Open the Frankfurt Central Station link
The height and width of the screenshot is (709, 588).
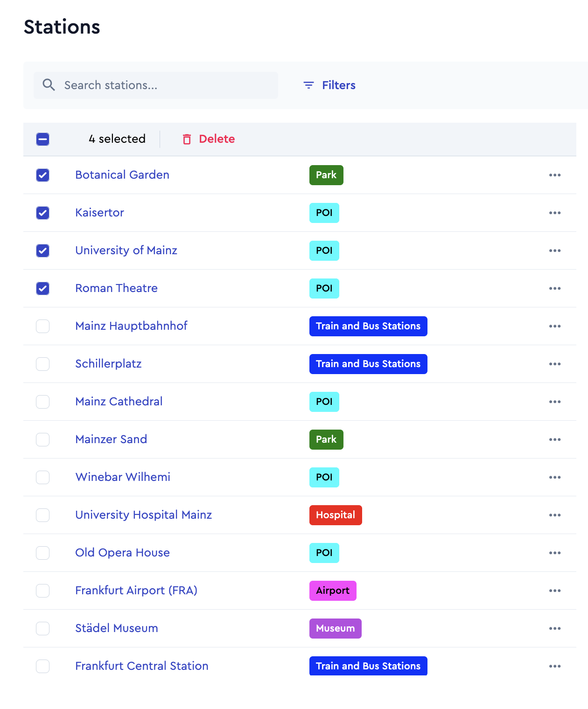(x=142, y=666)
